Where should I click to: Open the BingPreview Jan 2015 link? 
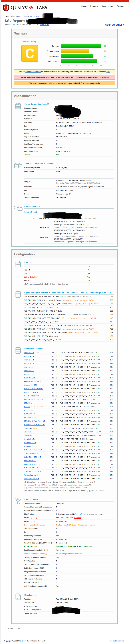(32, 382)
